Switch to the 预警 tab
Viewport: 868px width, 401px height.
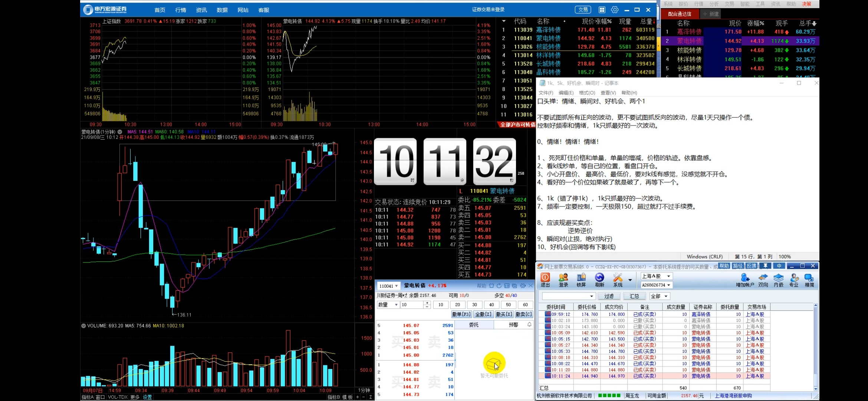coord(513,325)
